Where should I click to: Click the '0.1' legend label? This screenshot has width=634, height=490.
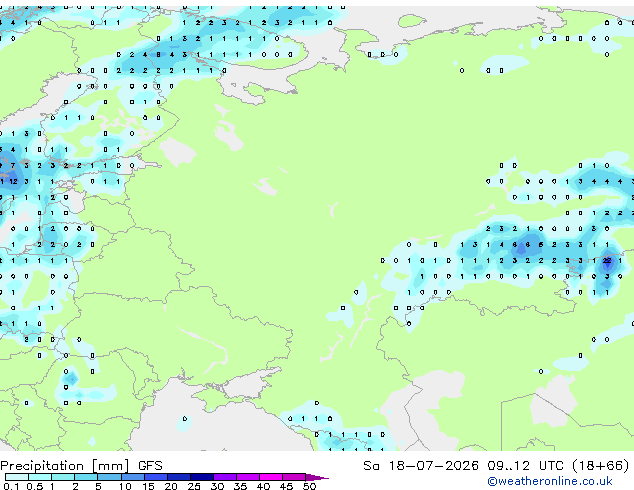click(x=11, y=486)
